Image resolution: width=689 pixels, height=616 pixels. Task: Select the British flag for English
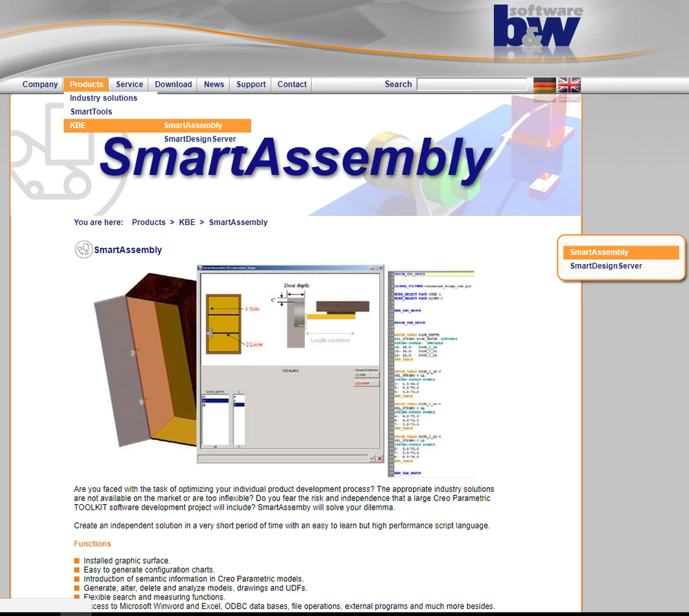(x=568, y=84)
